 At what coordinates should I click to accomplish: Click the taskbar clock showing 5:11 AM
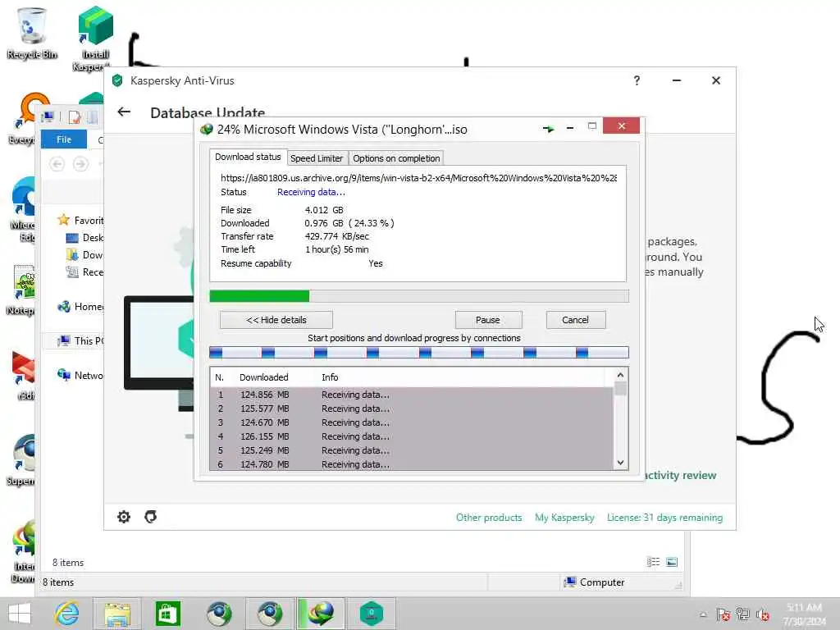pyautogui.click(x=804, y=614)
